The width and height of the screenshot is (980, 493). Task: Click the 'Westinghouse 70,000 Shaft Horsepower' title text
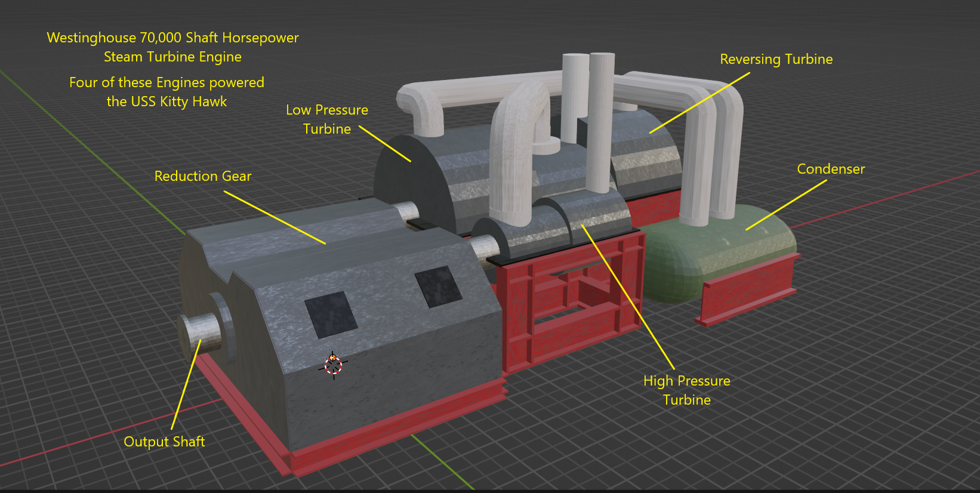point(172,38)
